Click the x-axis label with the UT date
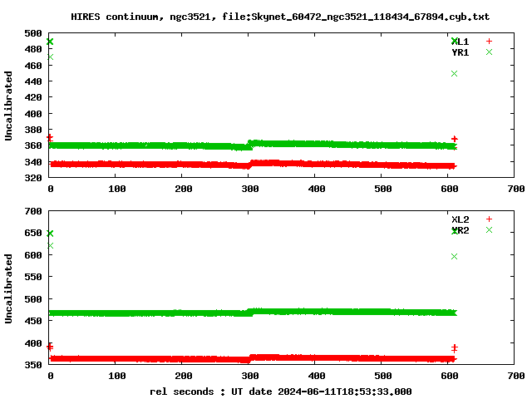The image size is (532, 399). [x=281, y=392]
